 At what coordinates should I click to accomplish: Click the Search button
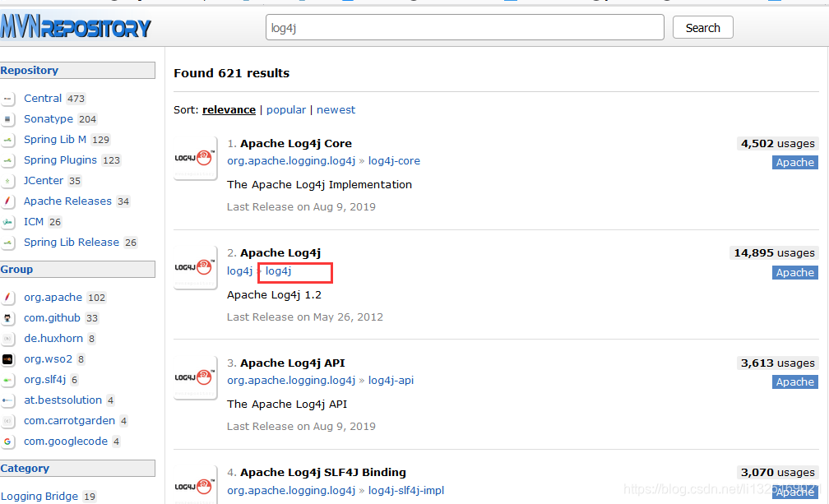[702, 27]
